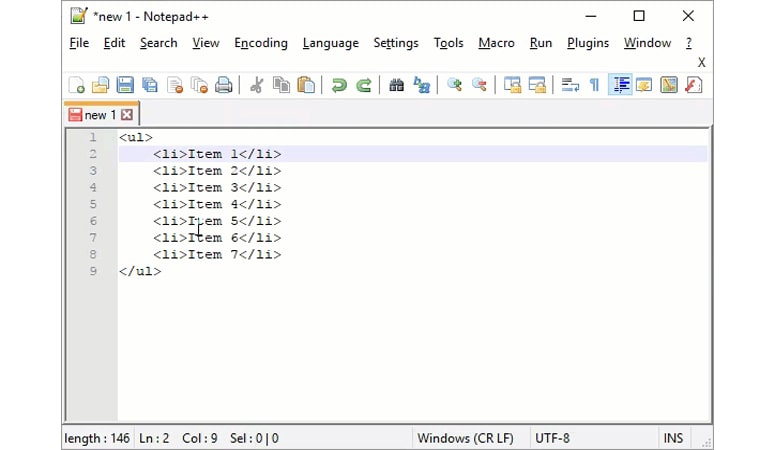The image size is (768, 450).
Task: Click line number 9 in margin
Action: coord(93,271)
